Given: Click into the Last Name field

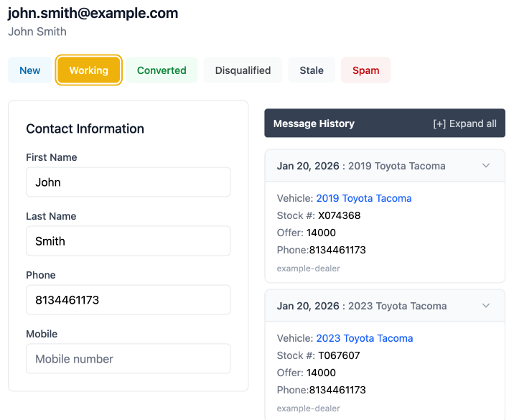Looking at the screenshot, I should 128,241.
